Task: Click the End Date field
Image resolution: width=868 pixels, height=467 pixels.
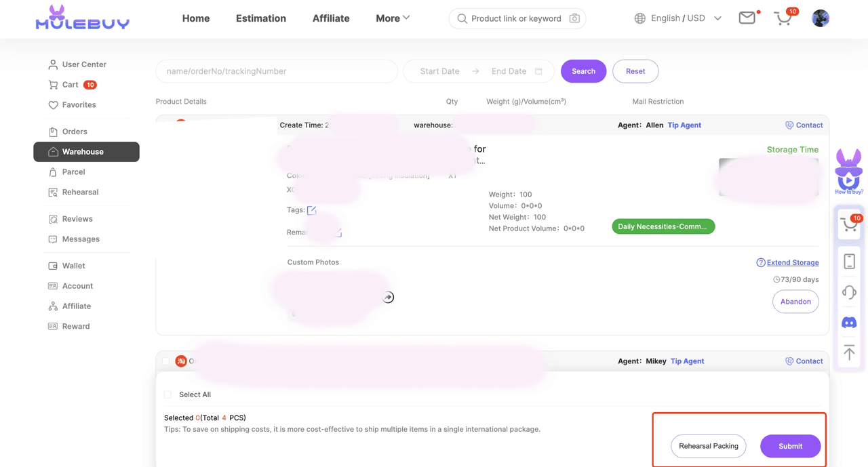Action: click(x=509, y=71)
